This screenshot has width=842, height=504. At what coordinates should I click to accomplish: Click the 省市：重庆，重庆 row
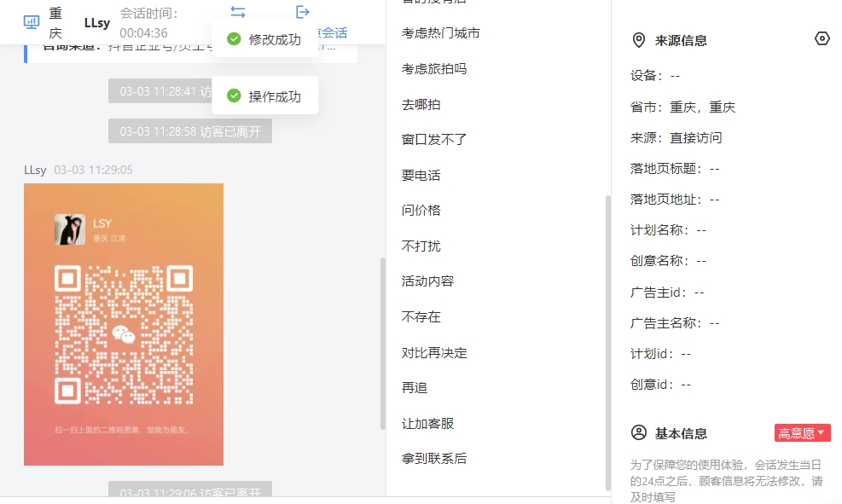(x=682, y=107)
